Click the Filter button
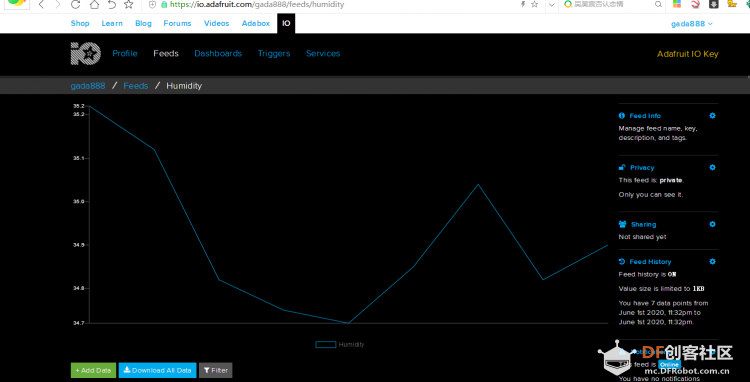This screenshot has width=750, height=382. point(216,371)
